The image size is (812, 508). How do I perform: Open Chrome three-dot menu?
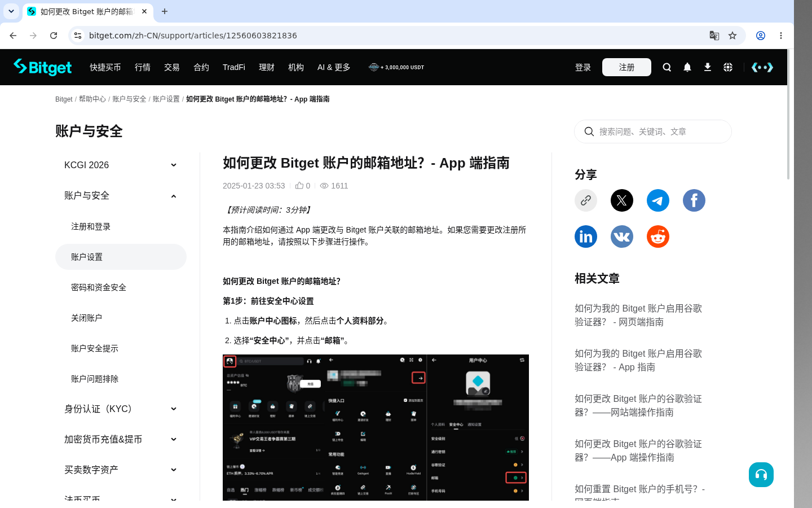tap(781, 36)
